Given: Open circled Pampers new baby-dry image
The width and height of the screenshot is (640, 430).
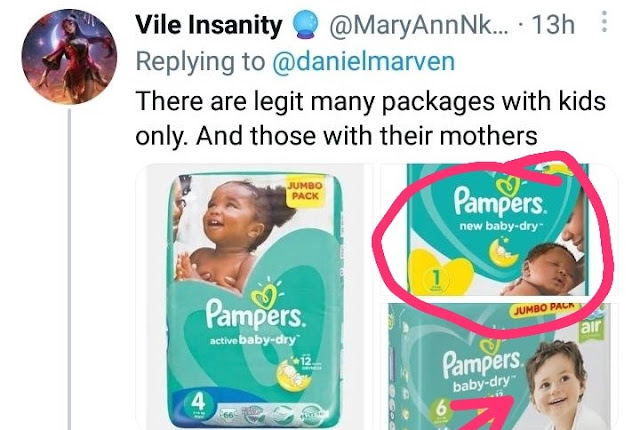Looking at the screenshot, I should (498, 230).
